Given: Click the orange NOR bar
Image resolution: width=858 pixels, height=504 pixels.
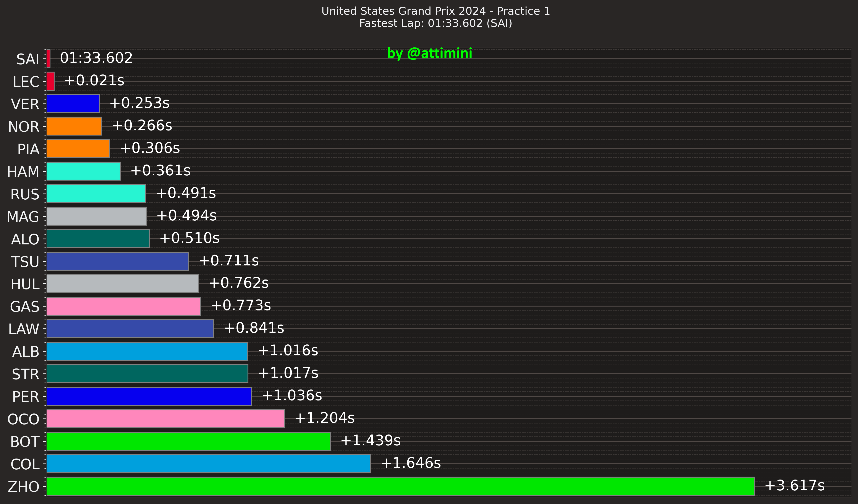Looking at the screenshot, I should click(74, 126).
